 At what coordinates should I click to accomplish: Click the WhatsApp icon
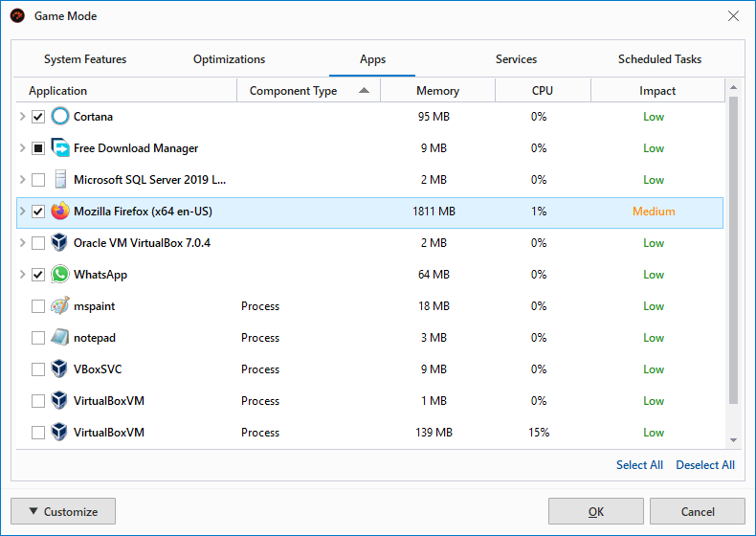click(x=60, y=275)
